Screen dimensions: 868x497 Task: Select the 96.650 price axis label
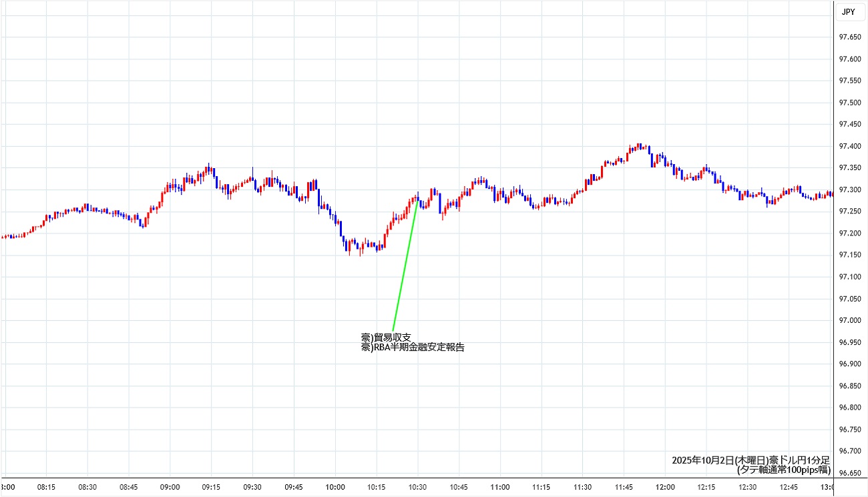point(849,473)
